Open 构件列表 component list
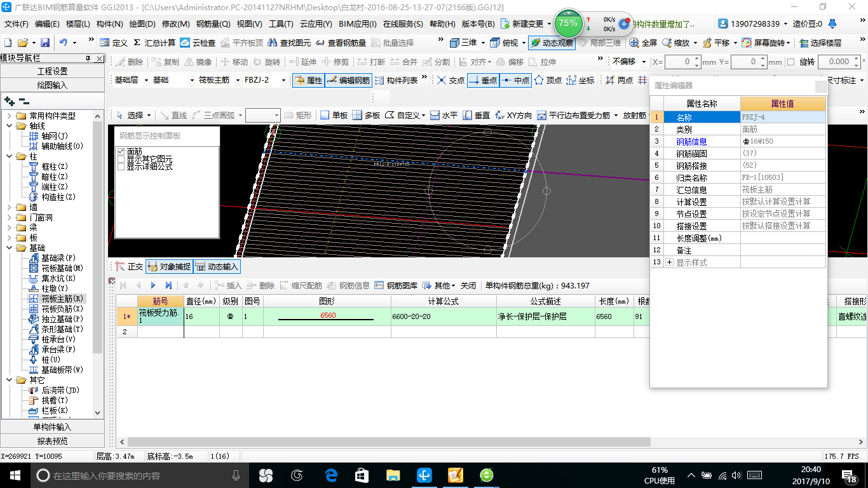 (x=396, y=80)
